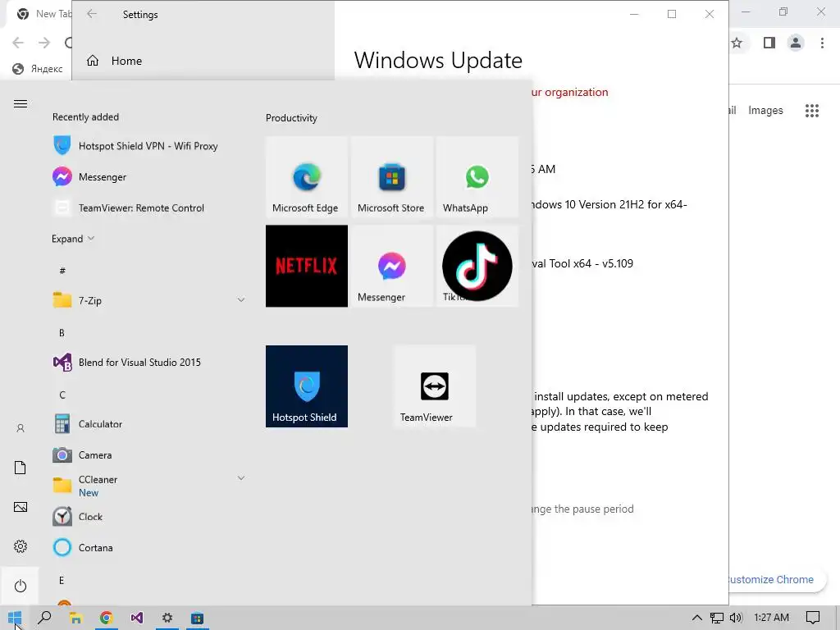Open Chrome's three-dot menu
840x630 pixels.
point(822,43)
